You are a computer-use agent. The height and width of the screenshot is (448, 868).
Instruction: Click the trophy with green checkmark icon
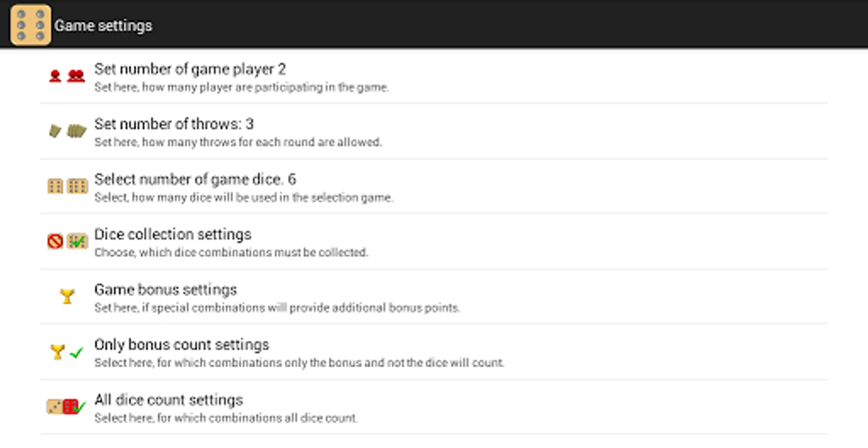[x=67, y=352]
